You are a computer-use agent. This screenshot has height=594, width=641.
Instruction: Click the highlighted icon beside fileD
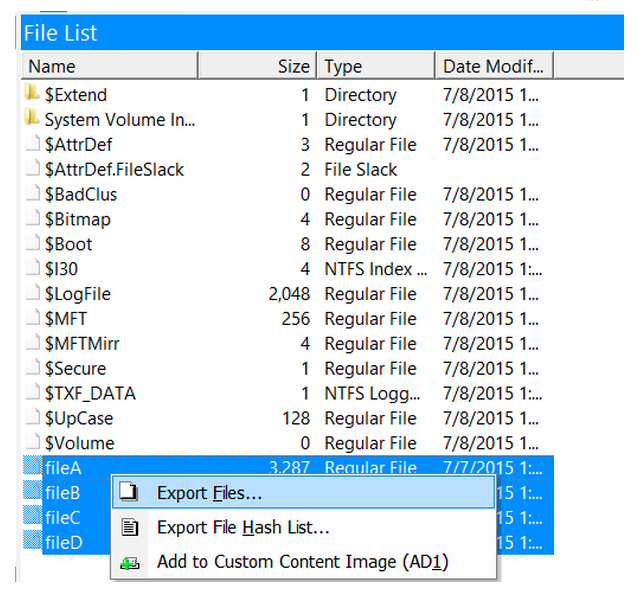click(32, 541)
